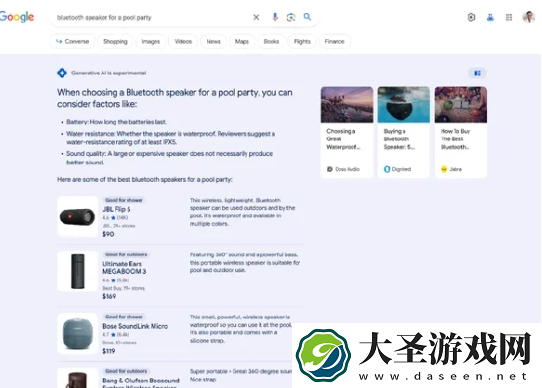Toggle the AI result layout view button
Screen dimensions: 542x388
click(x=477, y=73)
